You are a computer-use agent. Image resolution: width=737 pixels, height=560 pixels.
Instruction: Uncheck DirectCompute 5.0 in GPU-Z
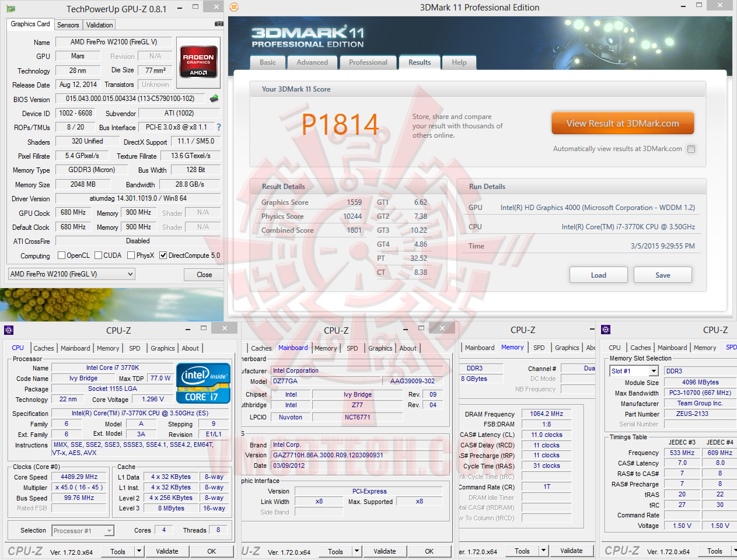[163, 255]
